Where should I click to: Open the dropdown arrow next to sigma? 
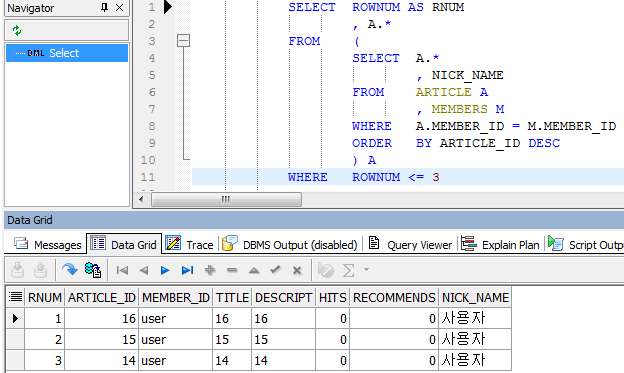tap(367, 270)
